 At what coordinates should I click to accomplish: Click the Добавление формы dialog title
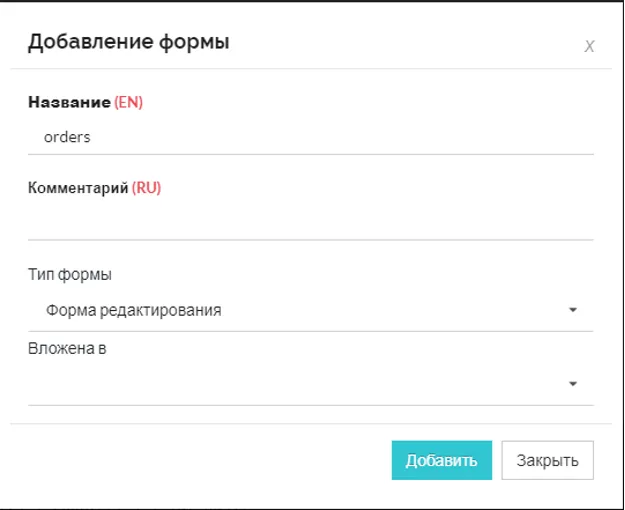tap(128, 42)
